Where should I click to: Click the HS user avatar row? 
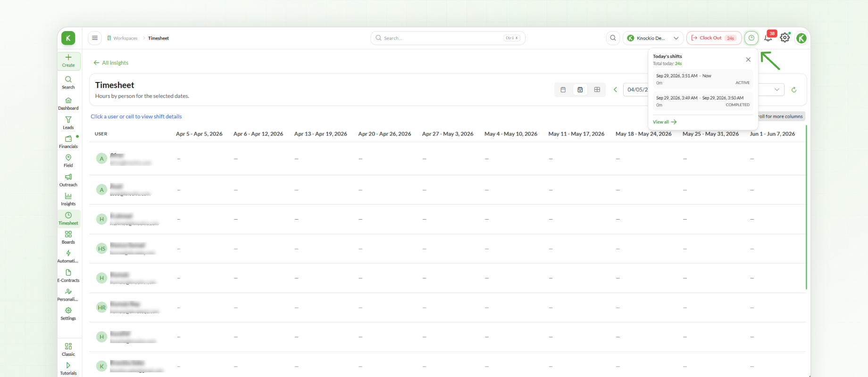pos(101,249)
